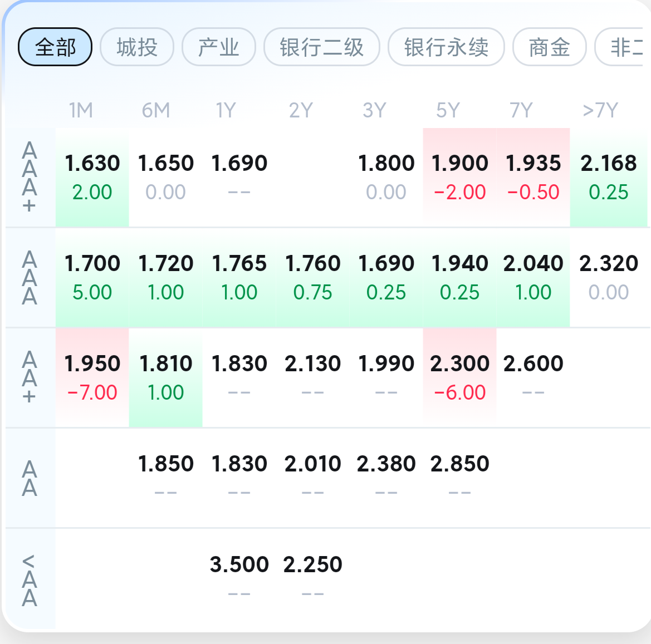Select the 银行永续 tab
Image resolution: width=651 pixels, height=644 pixels.
click(x=446, y=47)
